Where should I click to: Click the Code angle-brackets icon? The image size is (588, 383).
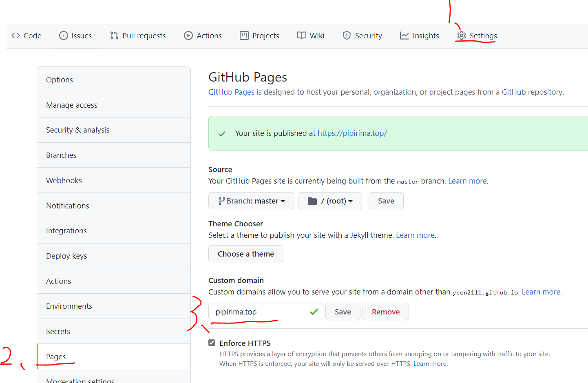[16, 36]
